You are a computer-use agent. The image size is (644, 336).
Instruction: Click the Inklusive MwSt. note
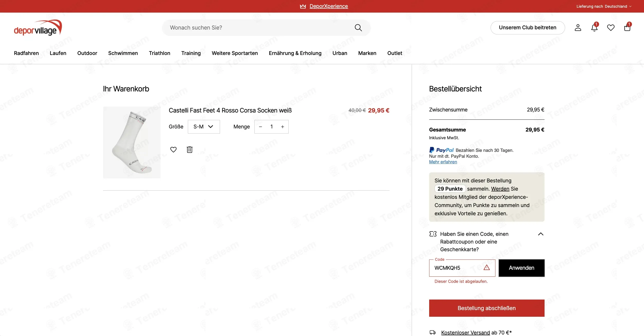point(444,138)
